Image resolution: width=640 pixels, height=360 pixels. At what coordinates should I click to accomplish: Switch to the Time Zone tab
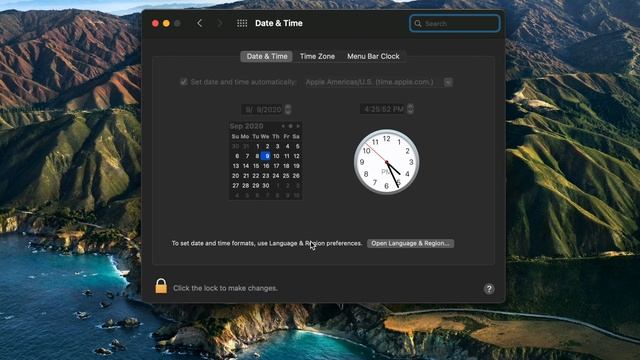pos(317,56)
